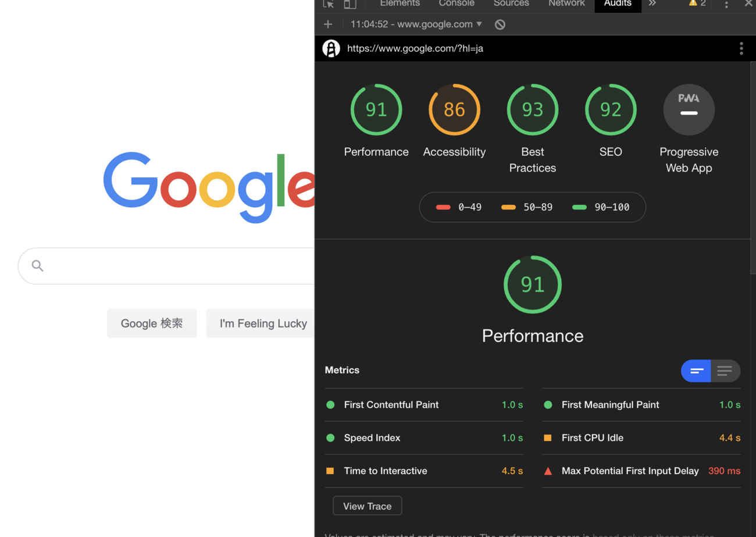Click the large Performance section gauge

click(533, 284)
